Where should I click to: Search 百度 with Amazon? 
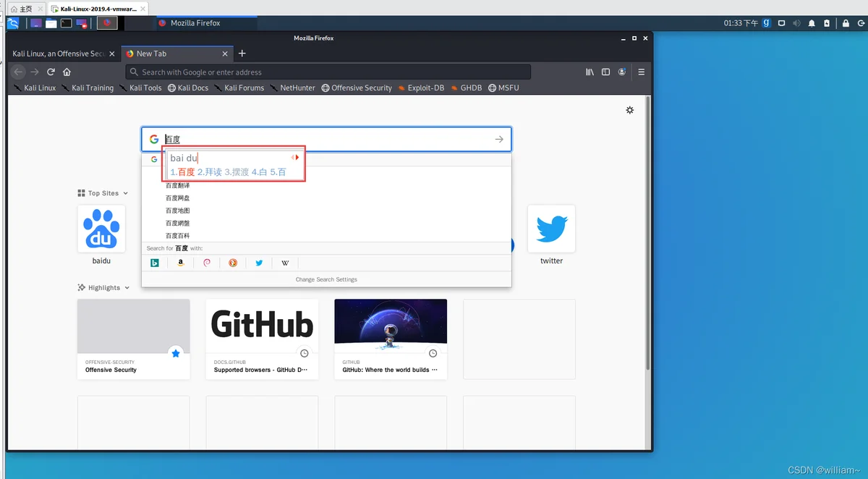click(181, 263)
